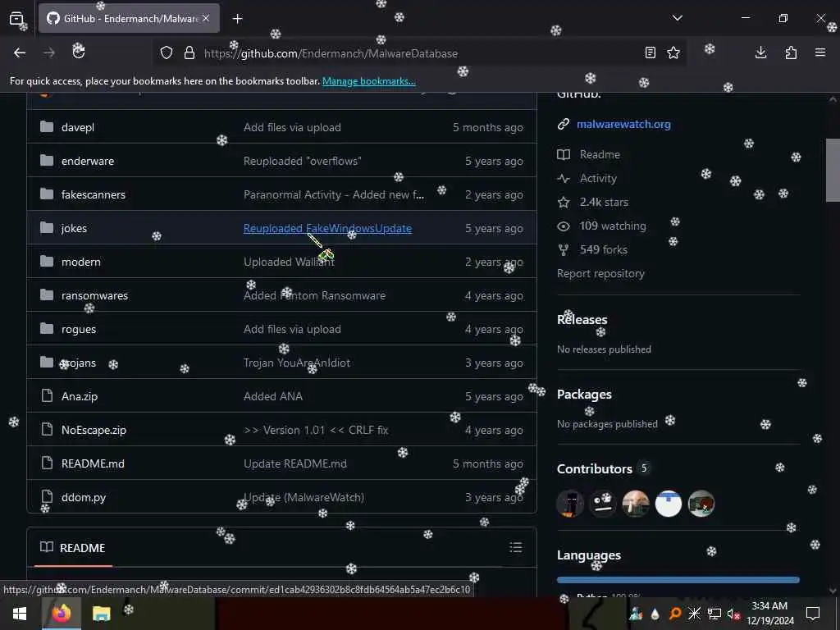840x630 pixels.
Task: View the 109 watching list
Action: (612, 226)
